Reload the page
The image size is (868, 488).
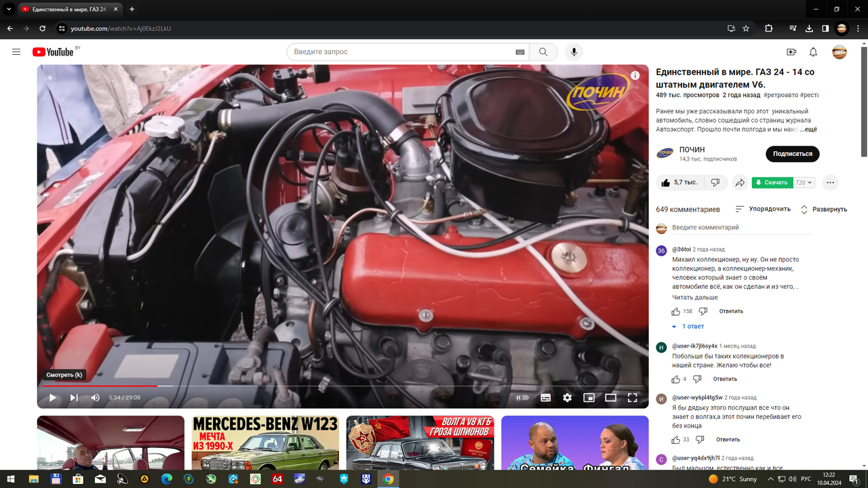[42, 28]
